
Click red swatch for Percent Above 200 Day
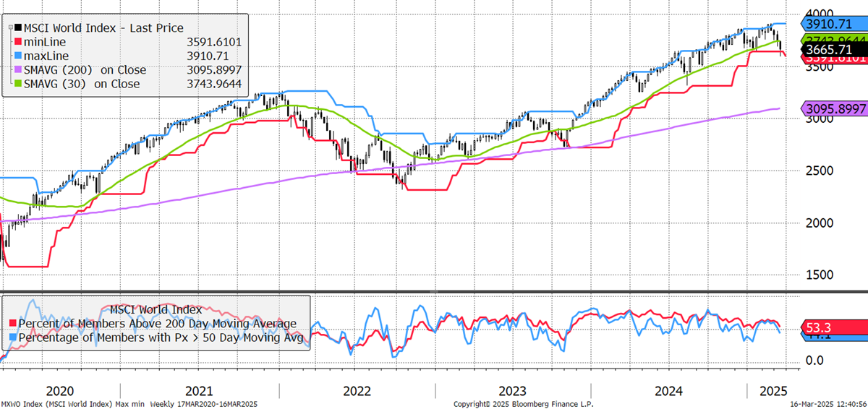tap(12, 324)
